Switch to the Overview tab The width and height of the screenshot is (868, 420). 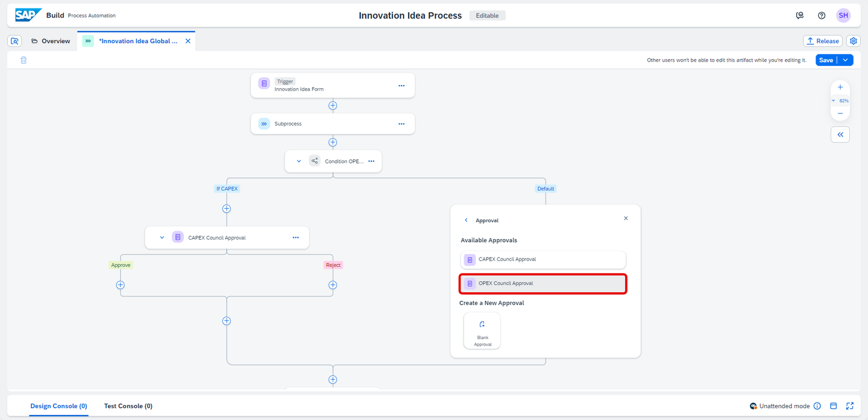(51, 41)
